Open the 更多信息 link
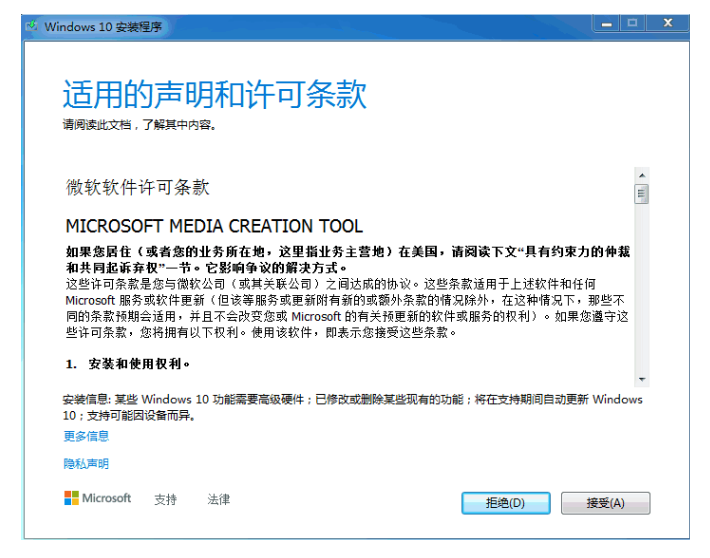 86,436
